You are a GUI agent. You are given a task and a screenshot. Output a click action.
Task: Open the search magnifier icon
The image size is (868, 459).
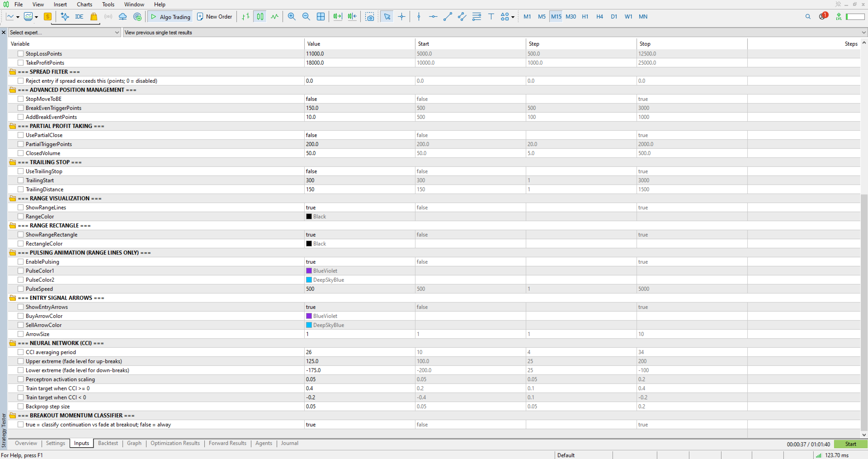(x=808, y=17)
